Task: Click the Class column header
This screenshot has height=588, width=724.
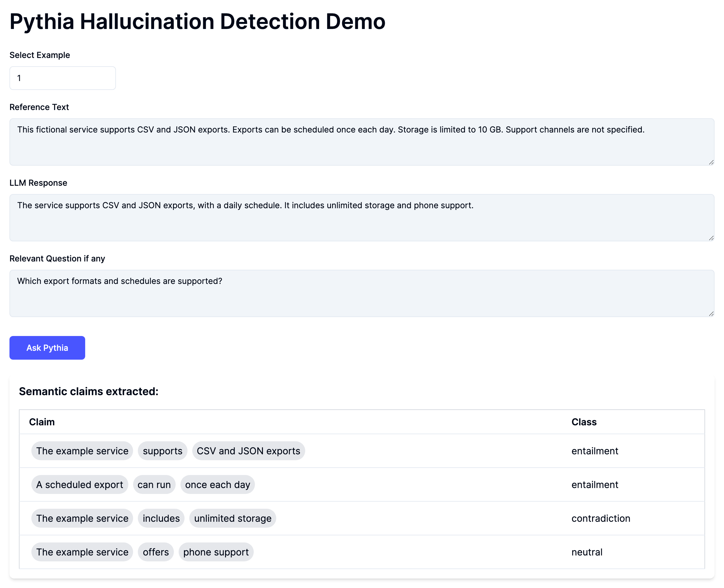Action: pyautogui.click(x=584, y=422)
